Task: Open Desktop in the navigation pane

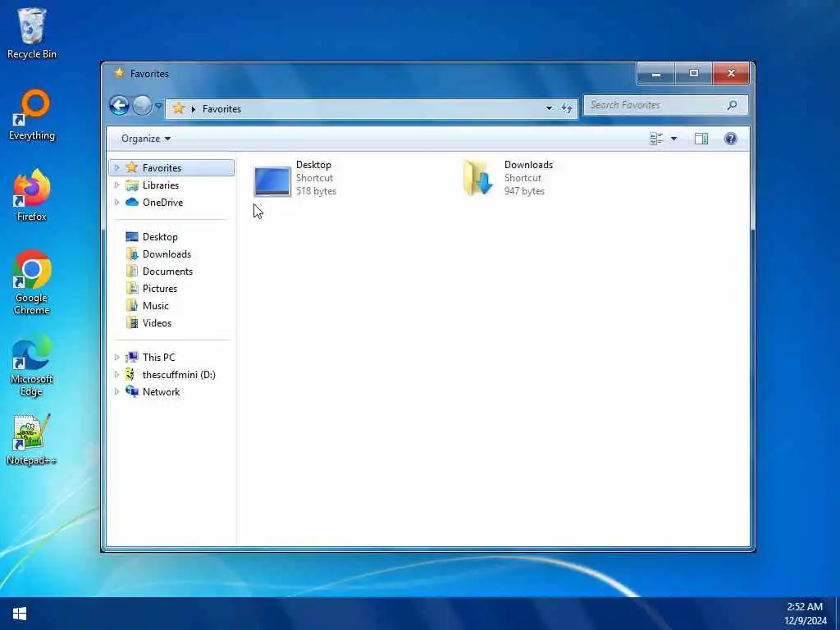Action: point(160,237)
